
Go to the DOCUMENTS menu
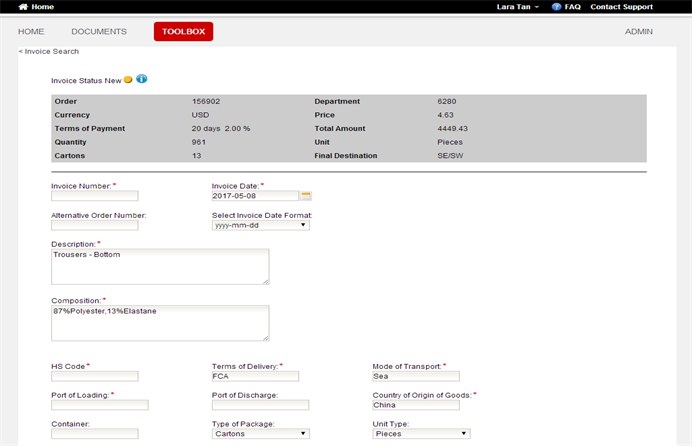(x=99, y=32)
